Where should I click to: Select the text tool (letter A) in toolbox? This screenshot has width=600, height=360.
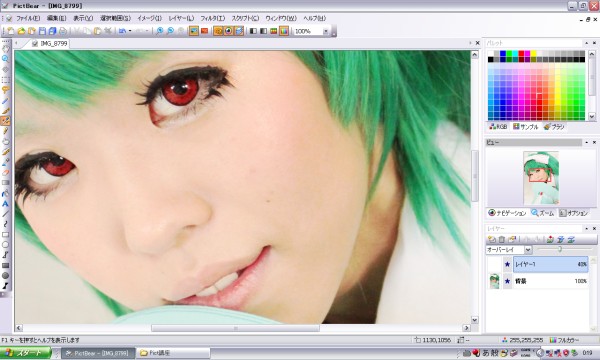(5, 204)
